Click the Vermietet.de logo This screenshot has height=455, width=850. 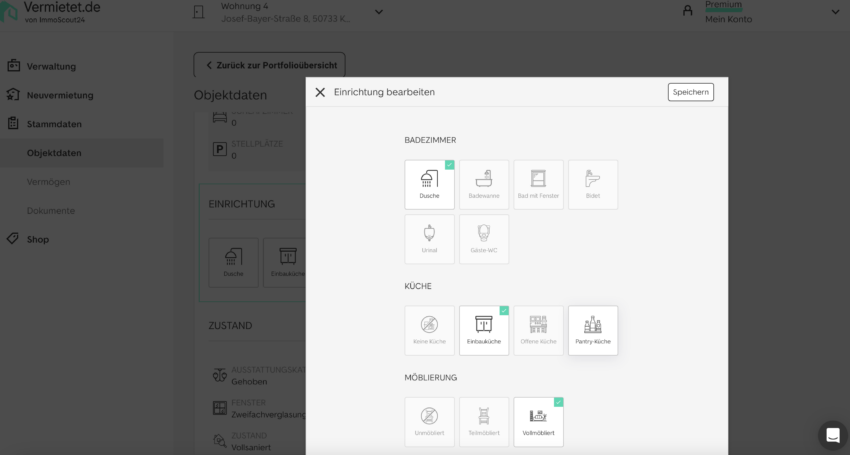click(x=50, y=12)
